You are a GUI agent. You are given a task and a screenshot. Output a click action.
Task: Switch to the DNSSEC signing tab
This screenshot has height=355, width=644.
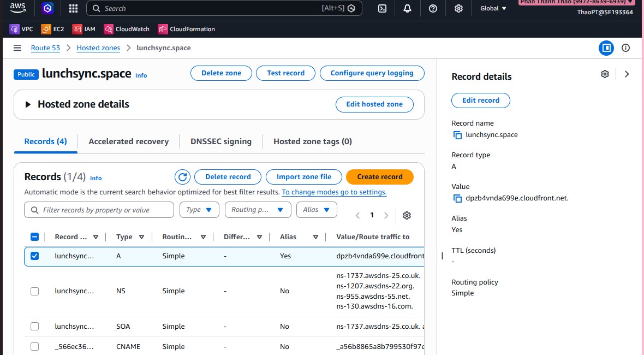(221, 141)
